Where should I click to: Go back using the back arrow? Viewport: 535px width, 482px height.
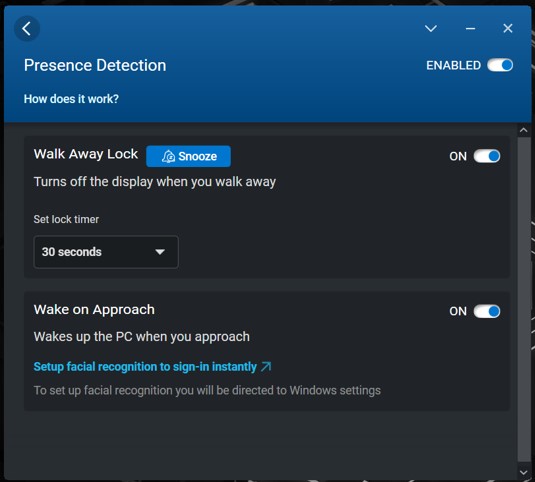[x=27, y=28]
